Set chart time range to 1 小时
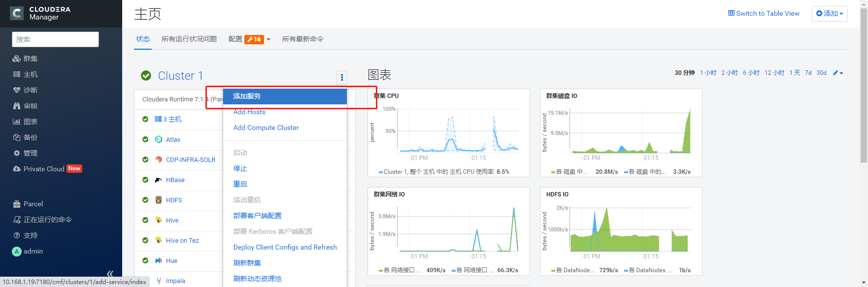 [x=708, y=73]
